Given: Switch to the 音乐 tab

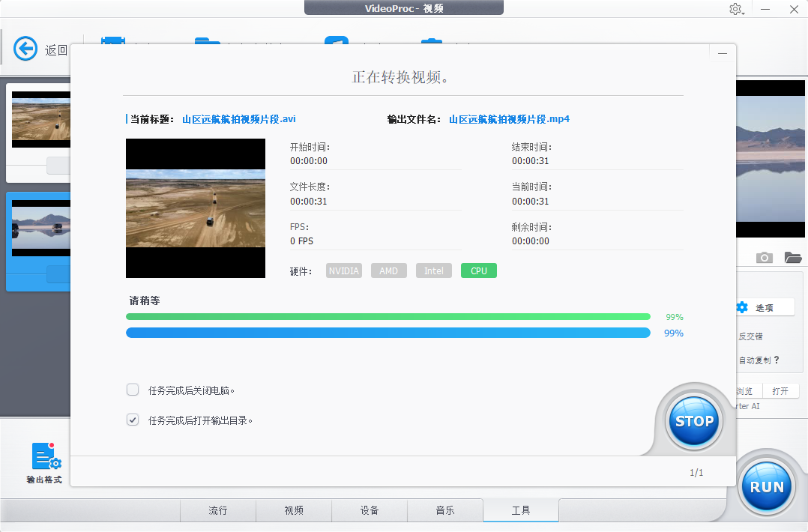Looking at the screenshot, I should (445, 510).
